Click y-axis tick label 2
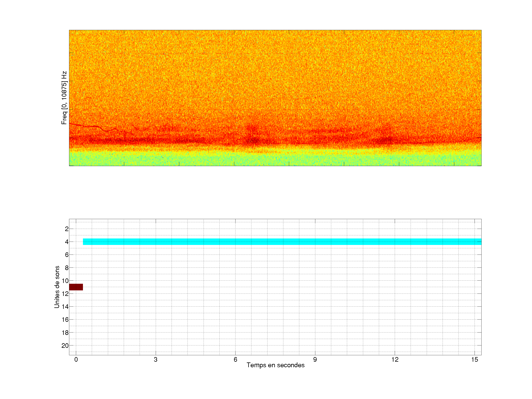Image resolution: width=532 pixels, height=399 pixels. (67, 229)
